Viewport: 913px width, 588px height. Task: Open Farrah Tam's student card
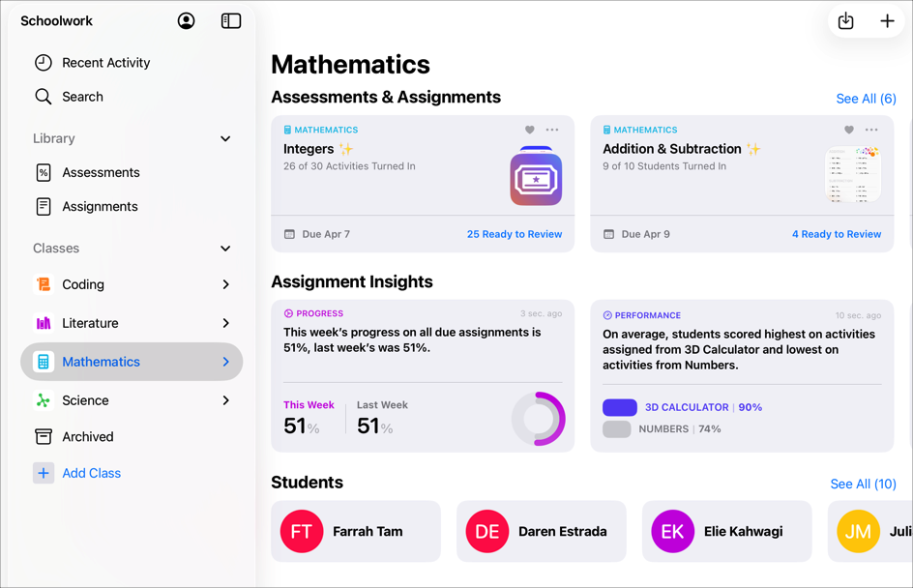coord(355,531)
